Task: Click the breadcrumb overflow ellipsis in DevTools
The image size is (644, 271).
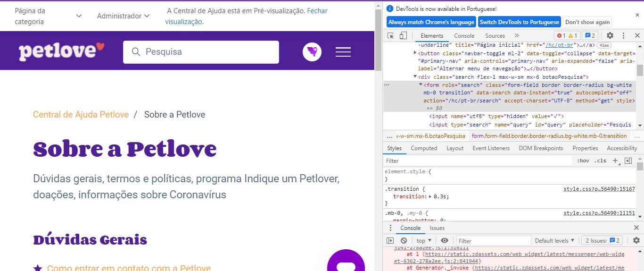Action: tap(389, 136)
